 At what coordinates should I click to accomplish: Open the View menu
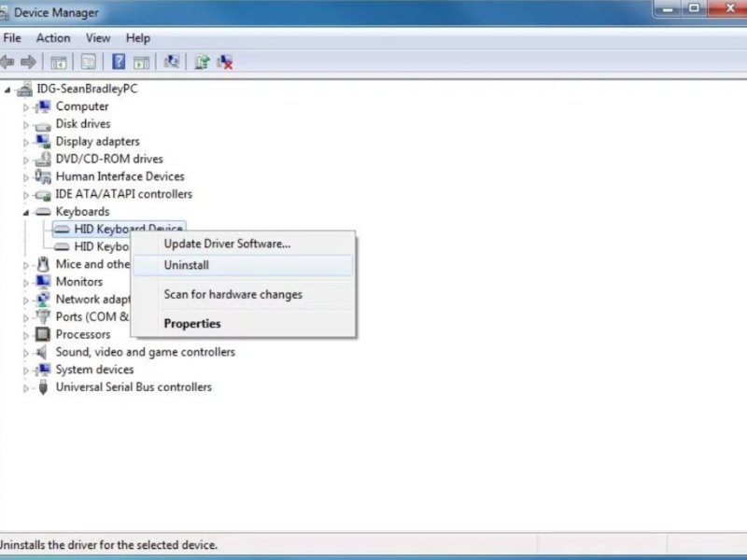(x=98, y=38)
